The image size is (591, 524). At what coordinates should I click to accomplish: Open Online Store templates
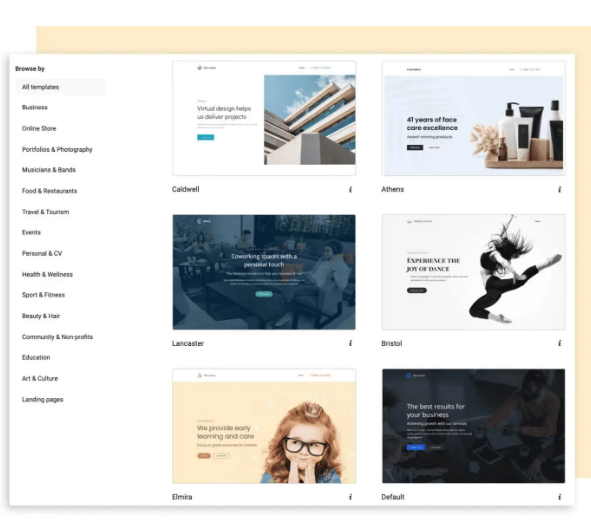pos(39,129)
